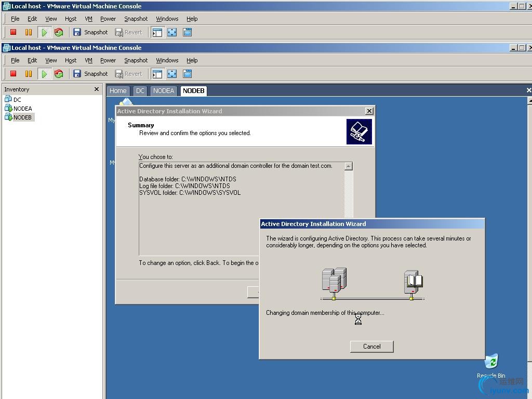Viewport: 532px width, 399px height.
Task: Click the quick switch icon in the front console toolbar
Action: coord(187,74)
